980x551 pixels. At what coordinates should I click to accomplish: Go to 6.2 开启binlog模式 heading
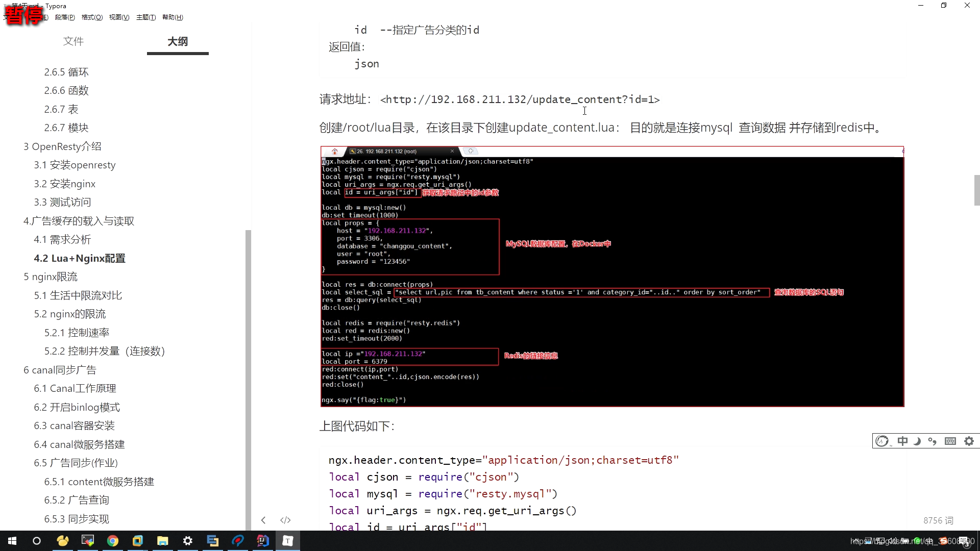click(77, 407)
